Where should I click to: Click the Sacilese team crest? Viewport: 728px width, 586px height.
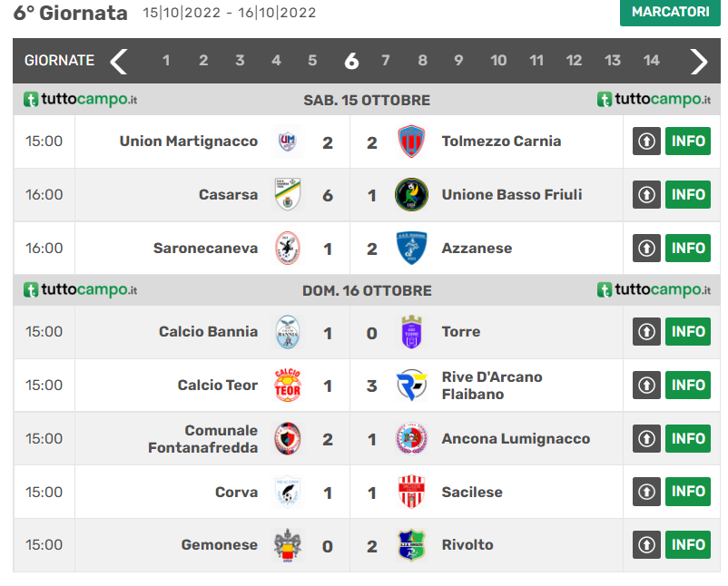click(412, 492)
